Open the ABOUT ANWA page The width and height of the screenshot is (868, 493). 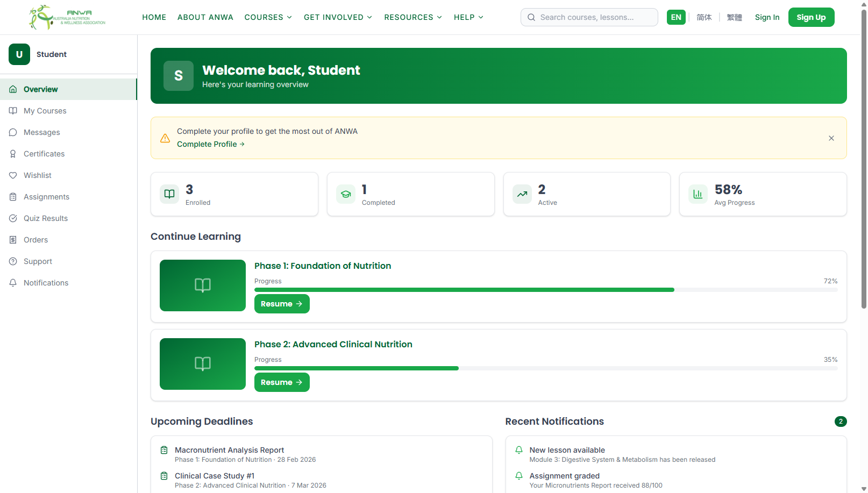205,17
